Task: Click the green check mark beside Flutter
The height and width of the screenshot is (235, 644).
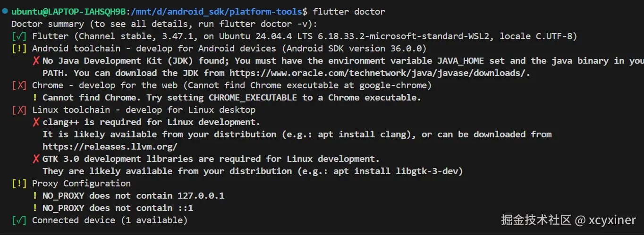Action: 19,36
